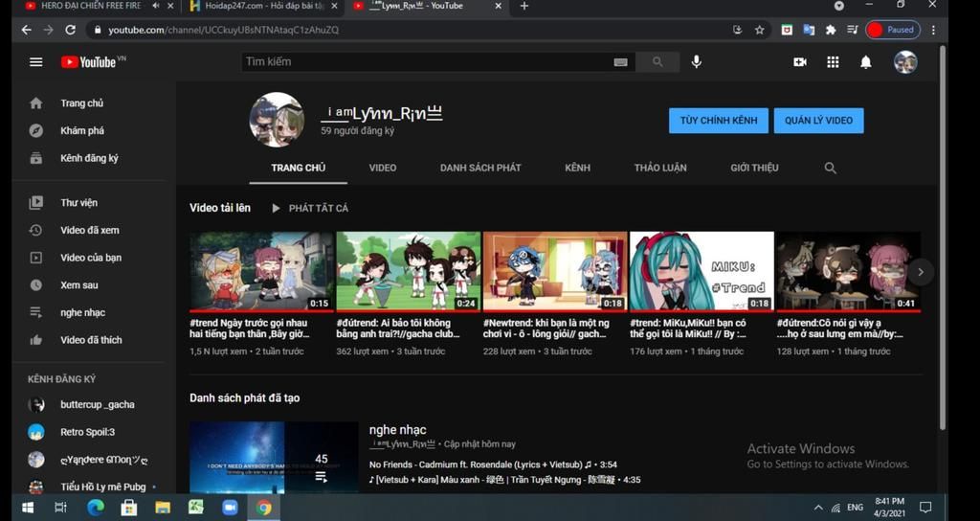The width and height of the screenshot is (980, 521).
Task: Open Kênh đăng ký in sidebar
Action: (87, 158)
